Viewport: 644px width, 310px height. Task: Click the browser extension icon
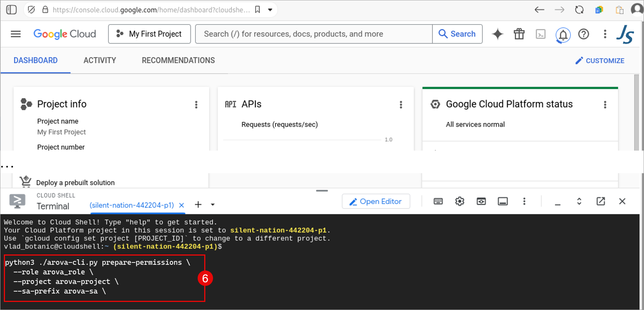599,10
